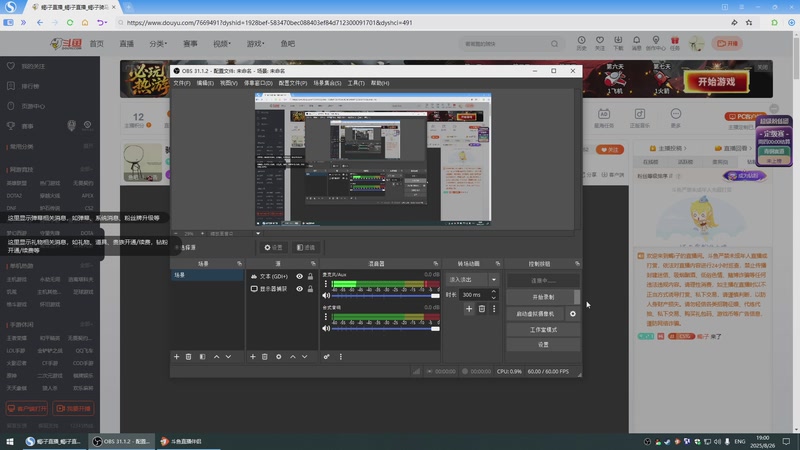Expand 游戏 dropdown in Douyu nav
Image resolution: width=800 pixels, height=450 pixels.
(x=256, y=44)
